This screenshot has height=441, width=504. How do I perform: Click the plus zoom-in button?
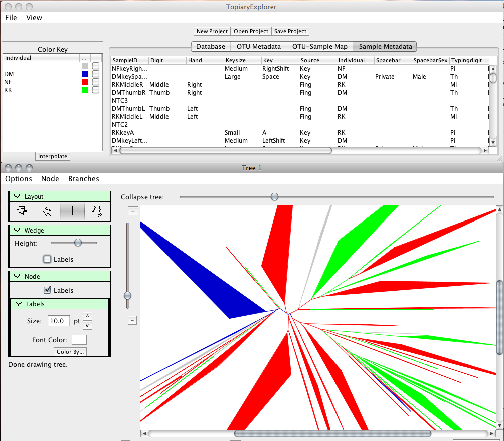(133, 211)
